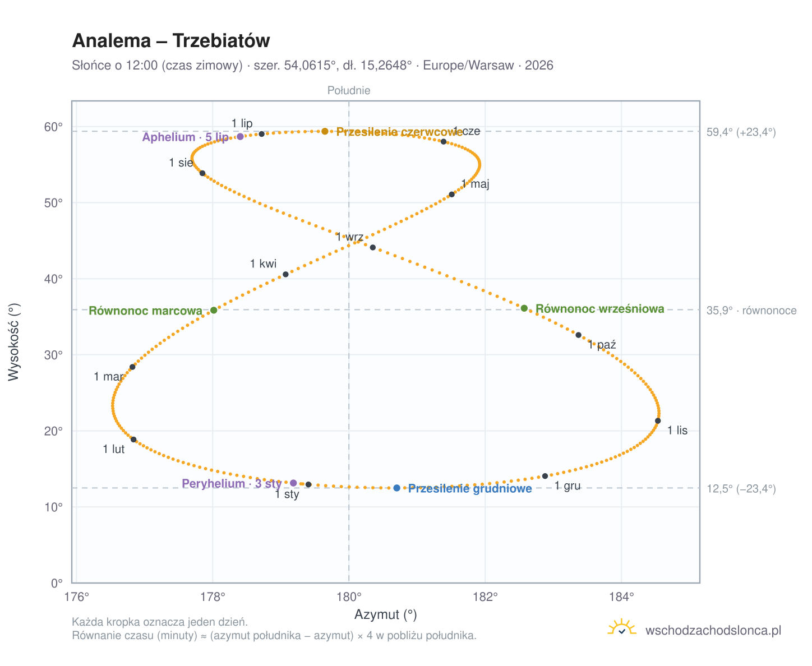812x666 pixels.
Task: Click the Południe meridian label
Action: [349, 90]
